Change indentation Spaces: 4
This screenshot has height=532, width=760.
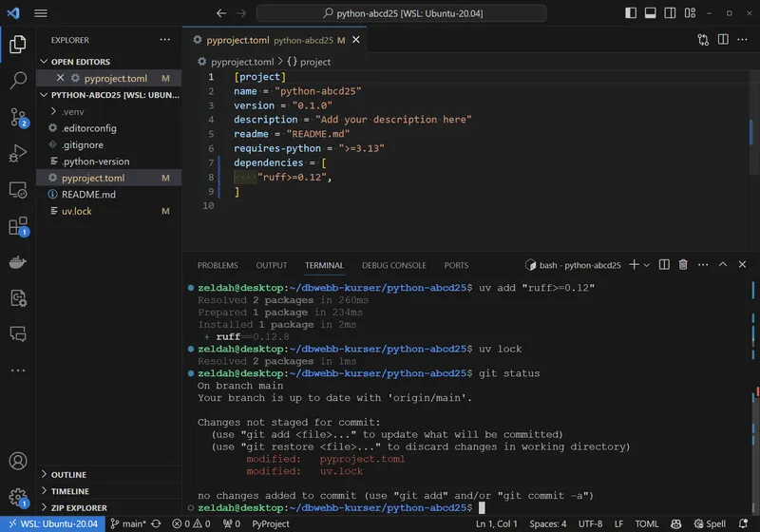[548, 523]
